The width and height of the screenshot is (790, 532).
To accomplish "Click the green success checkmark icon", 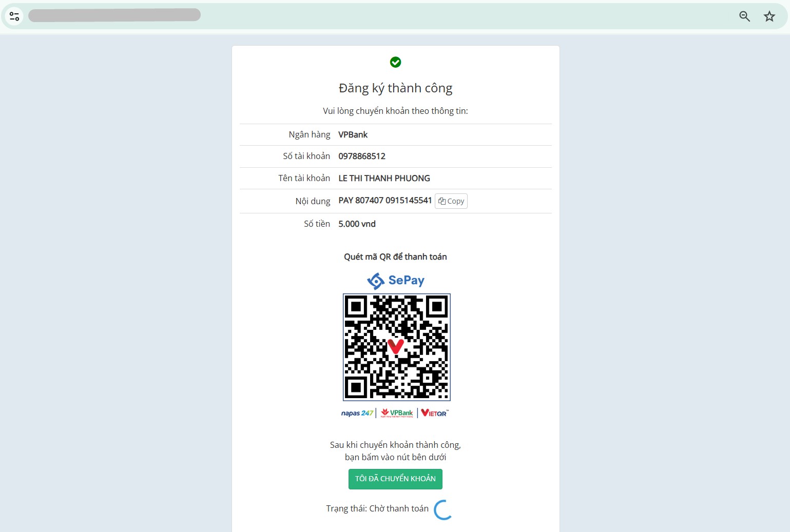I will (x=395, y=62).
